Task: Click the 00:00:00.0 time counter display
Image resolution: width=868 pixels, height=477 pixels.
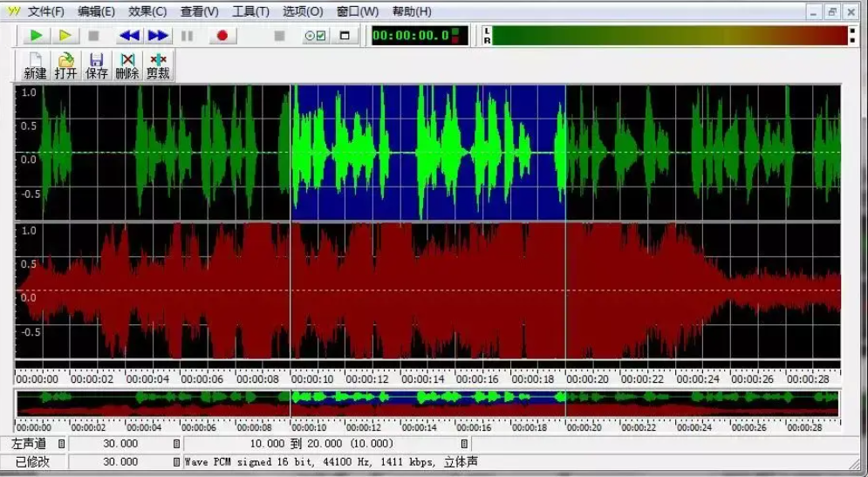Action: tap(411, 36)
